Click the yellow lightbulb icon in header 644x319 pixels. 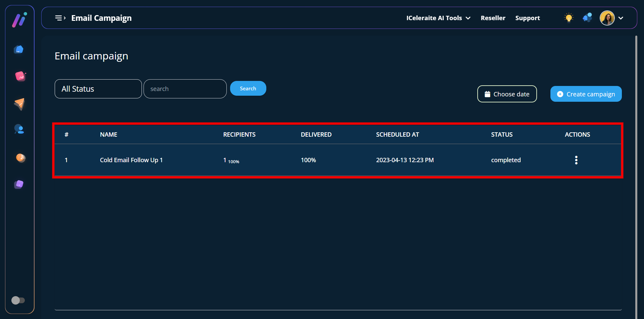(x=569, y=18)
